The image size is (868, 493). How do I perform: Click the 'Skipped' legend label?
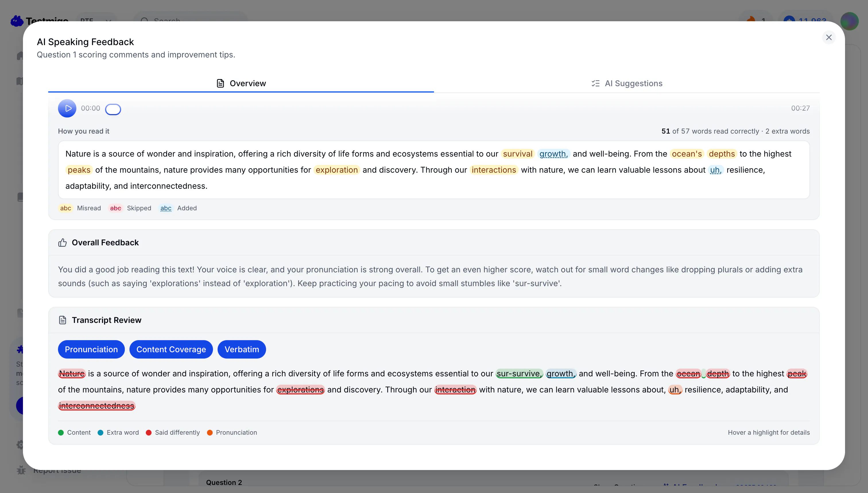pos(139,208)
